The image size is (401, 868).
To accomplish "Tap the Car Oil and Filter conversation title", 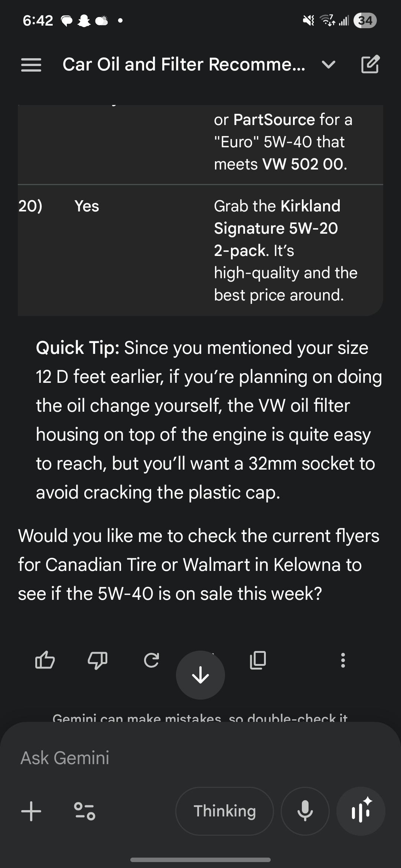I will (x=184, y=65).
